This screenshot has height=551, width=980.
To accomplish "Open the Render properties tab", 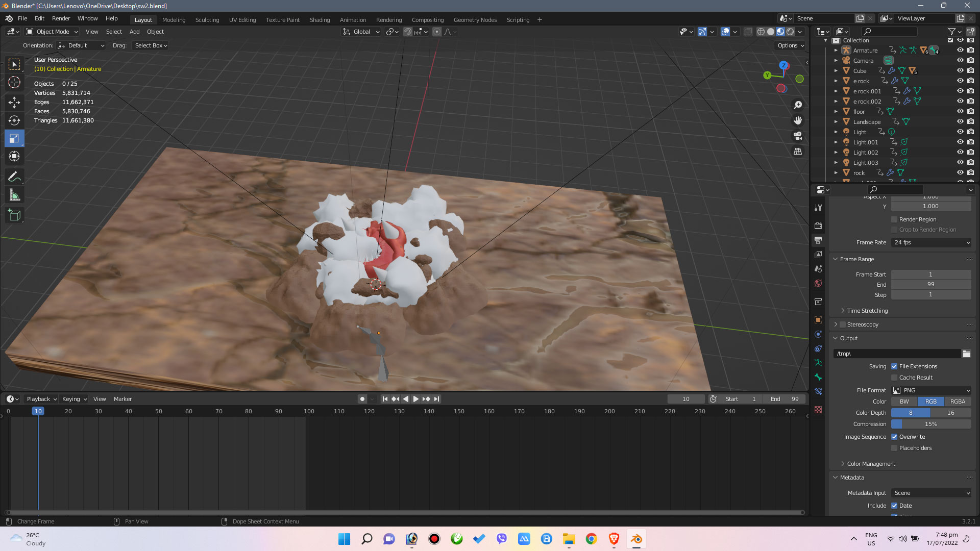I will 818,226.
